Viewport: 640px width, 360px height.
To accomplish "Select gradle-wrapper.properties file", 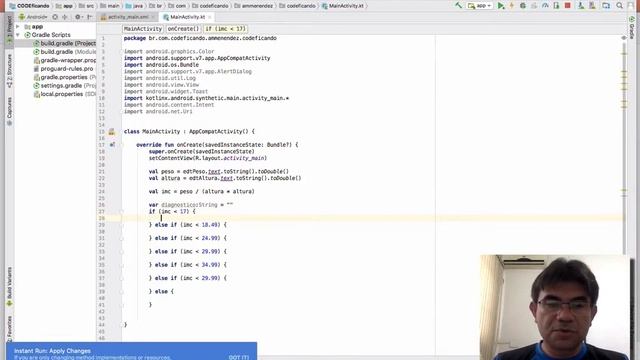I will tap(64, 60).
